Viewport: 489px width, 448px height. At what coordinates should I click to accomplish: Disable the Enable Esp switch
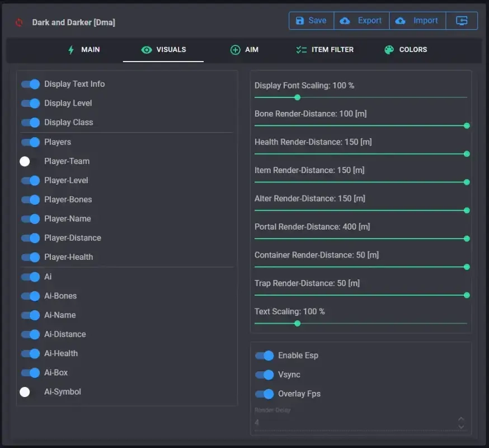264,356
